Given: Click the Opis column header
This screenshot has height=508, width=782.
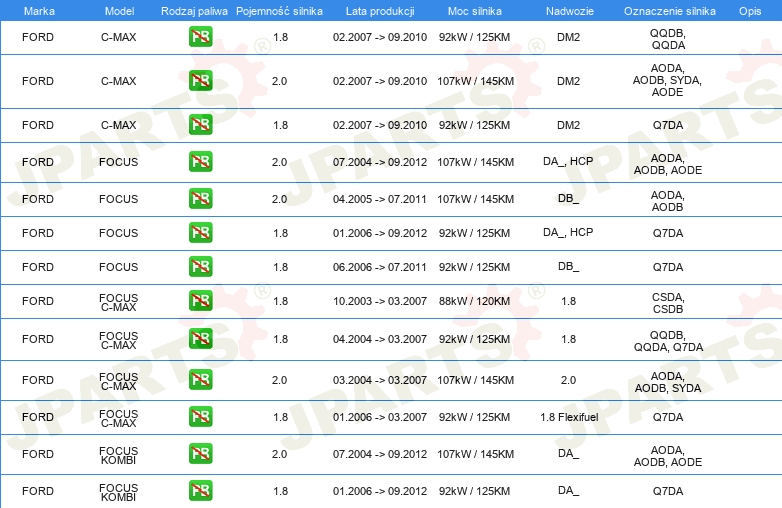Looking at the screenshot, I should pos(749,10).
